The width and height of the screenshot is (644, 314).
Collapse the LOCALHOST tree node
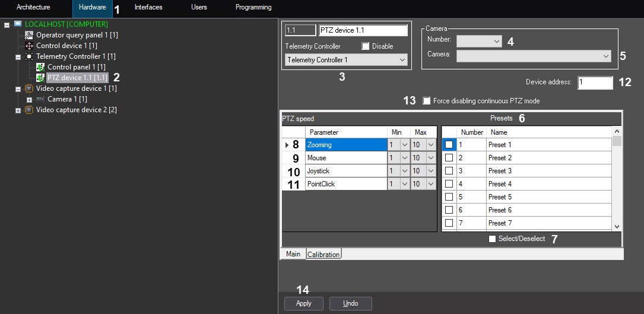pyautogui.click(x=7, y=25)
